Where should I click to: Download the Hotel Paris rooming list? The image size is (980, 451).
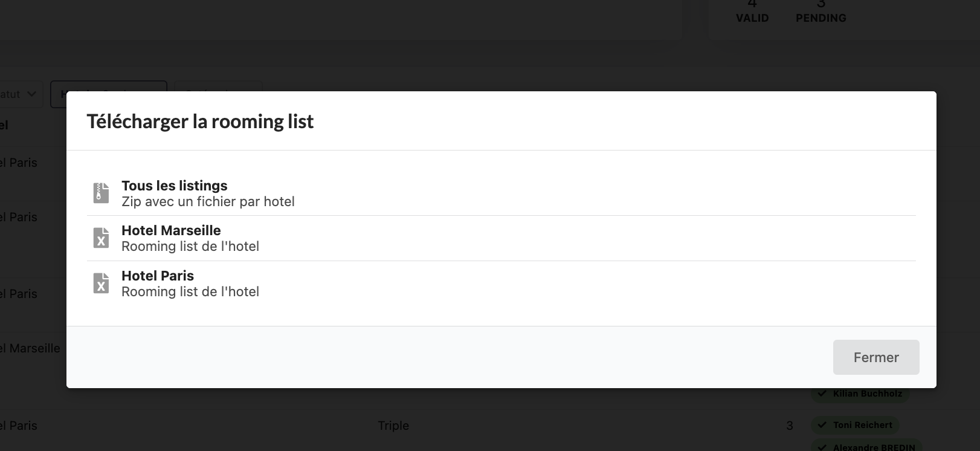(158, 276)
